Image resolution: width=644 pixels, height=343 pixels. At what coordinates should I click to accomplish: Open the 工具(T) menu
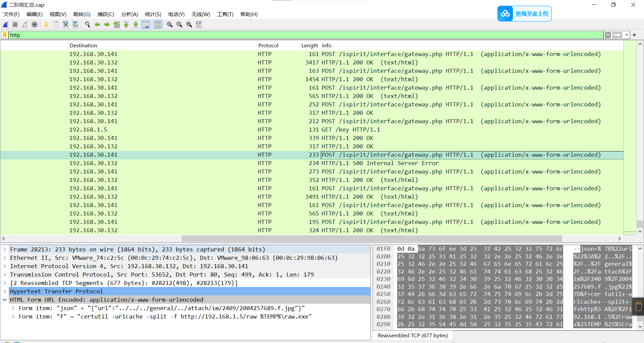pos(225,14)
